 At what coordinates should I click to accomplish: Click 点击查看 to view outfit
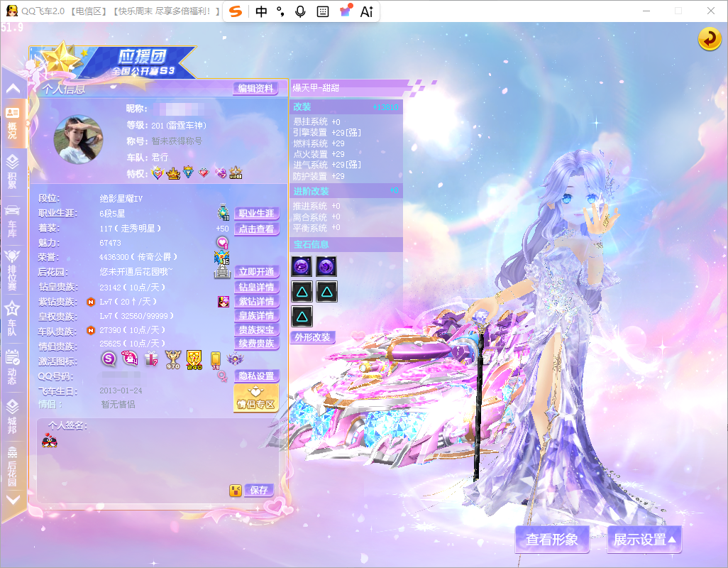click(x=256, y=229)
